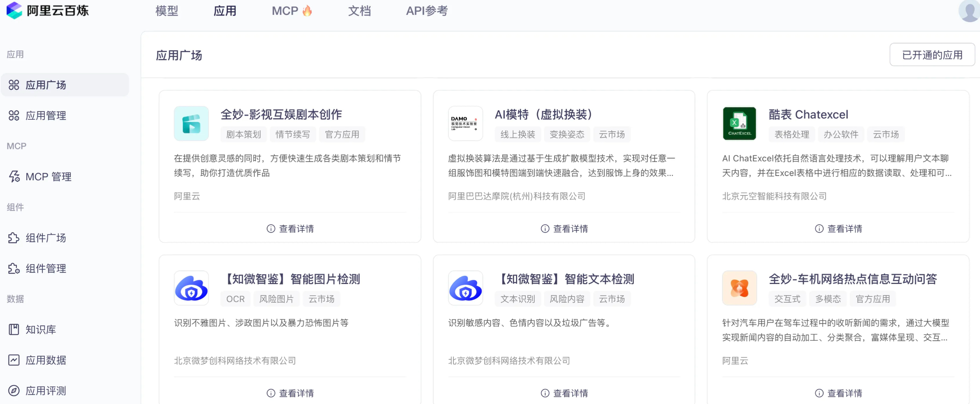Open 应用数据 in the sidebar

[65, 360]
